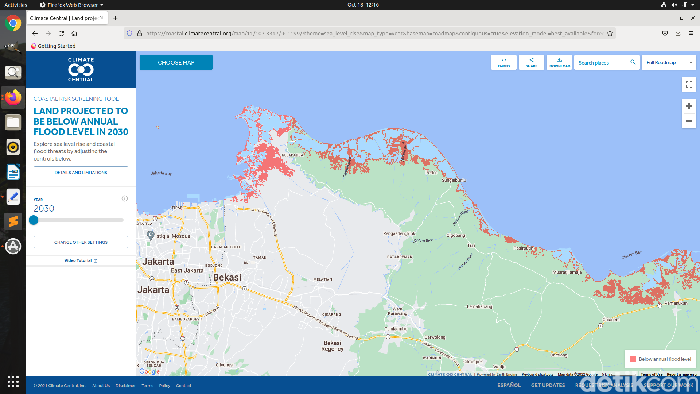
Task: Expand the details and limitations link
Action: point(81,172)
